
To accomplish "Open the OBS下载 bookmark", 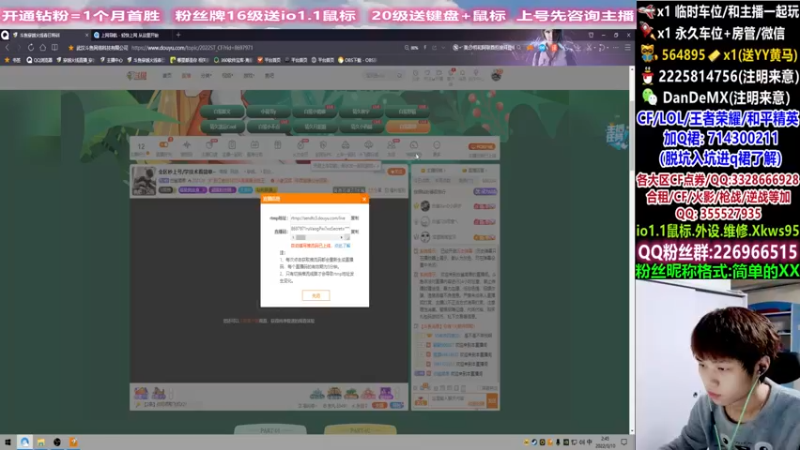I will click(x=358, y=60).
